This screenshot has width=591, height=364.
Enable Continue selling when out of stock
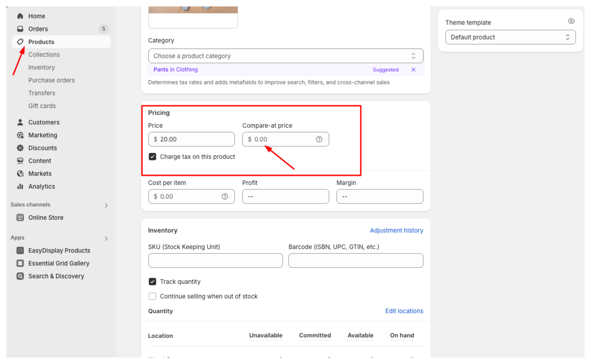click(152, 296)
